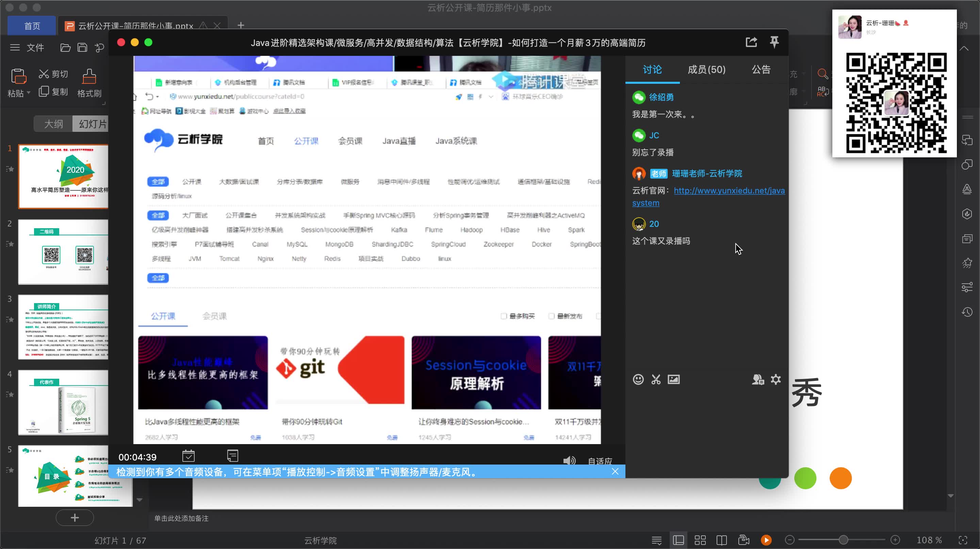Click the notes field 单击此处添加备注
980x549 pixels.
(181, 518)
